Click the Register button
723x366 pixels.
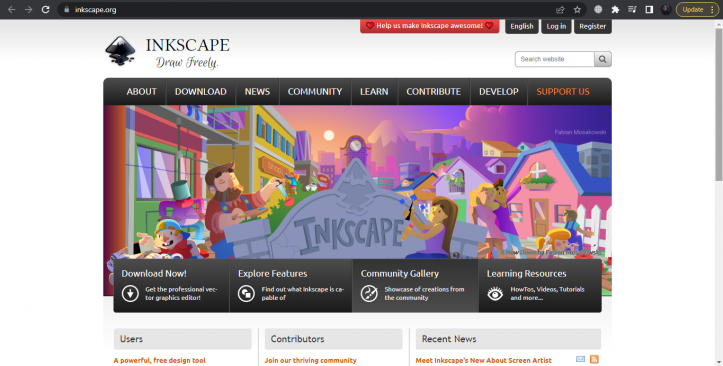tap(593, 26)
